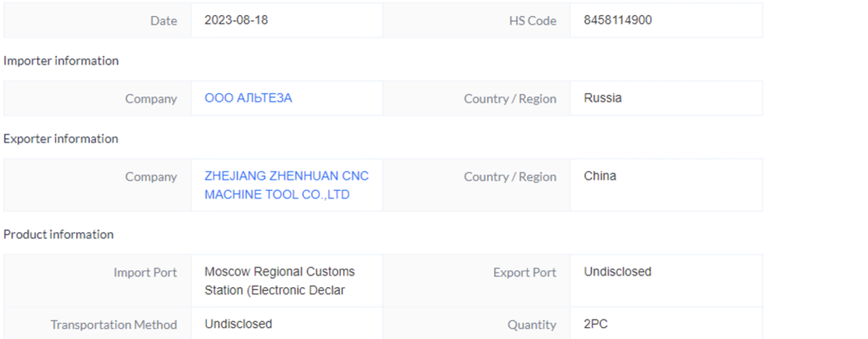
Task: Select the Undisclosed value beside Transportation Method
Action: [238, 324]
